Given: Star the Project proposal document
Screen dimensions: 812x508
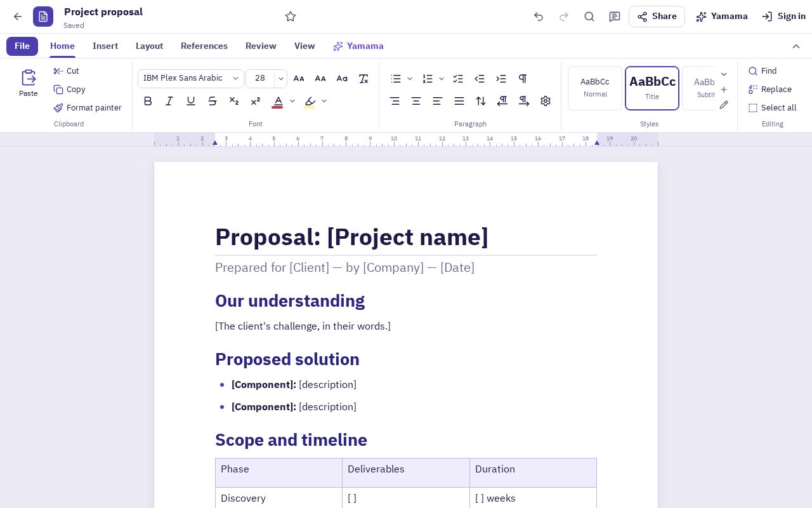Looking at the screenshot, I should click(x=291, y=17).
